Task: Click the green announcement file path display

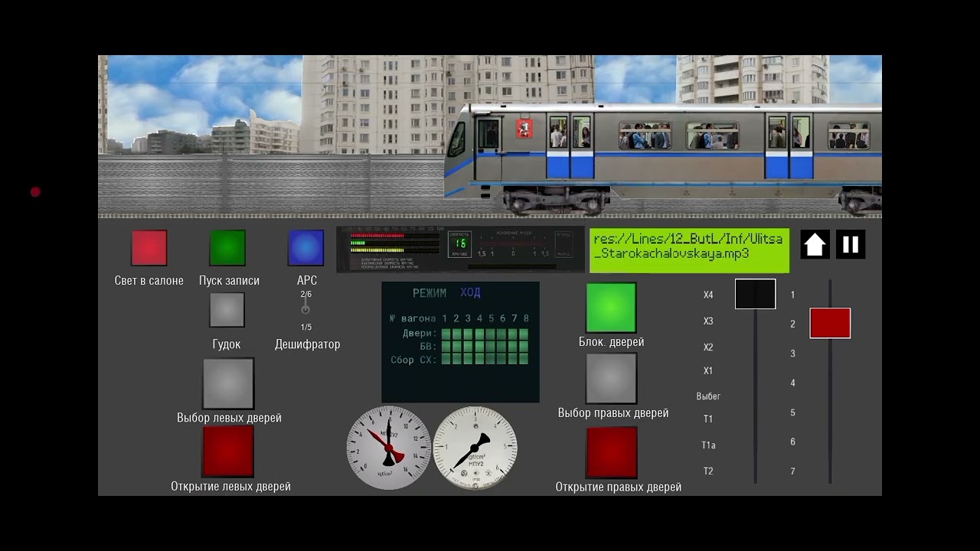Action: click(690, 249)
